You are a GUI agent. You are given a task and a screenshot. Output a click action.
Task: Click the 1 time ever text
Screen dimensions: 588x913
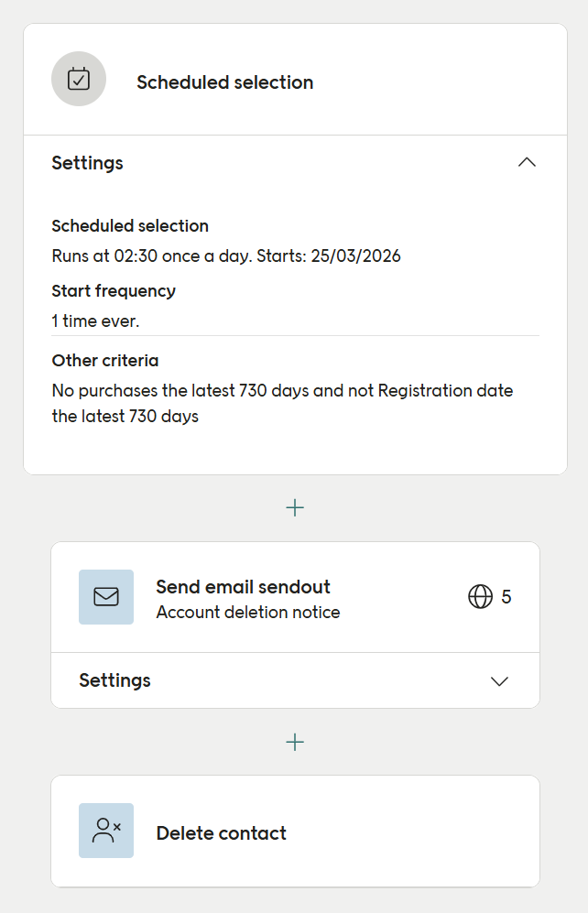(95, 321)
